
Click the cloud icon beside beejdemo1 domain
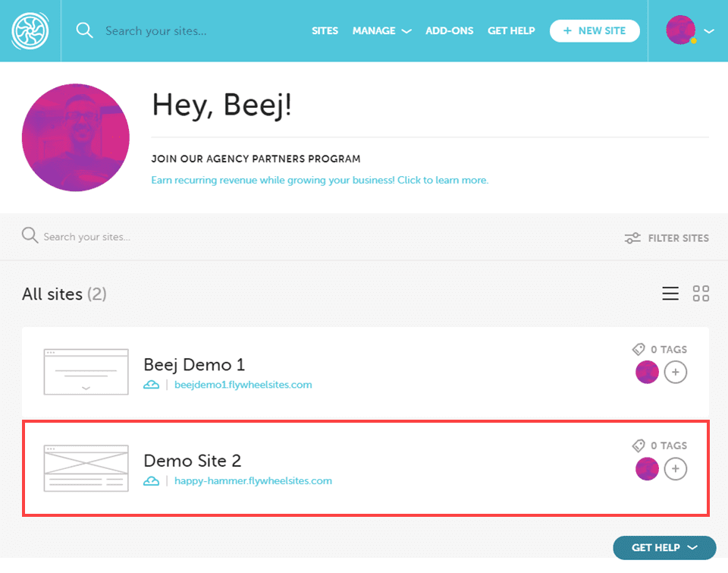click(x=151, y=384)
